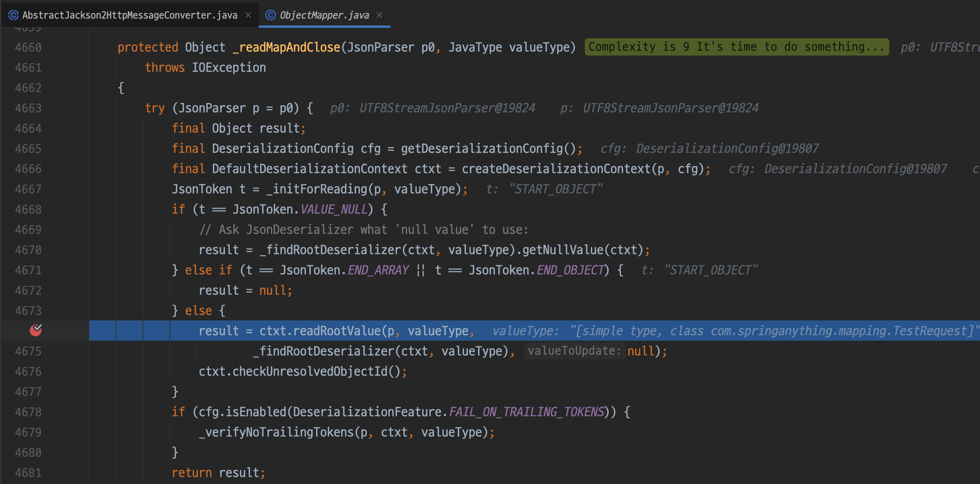This screenshot has height=484, width=980.
Task: Click the complexity hint badge
Action: [x=736, y=47]
